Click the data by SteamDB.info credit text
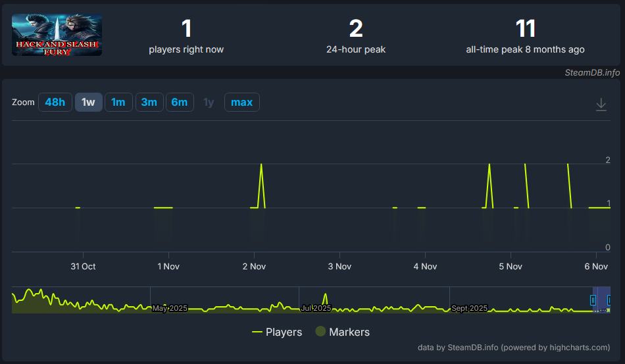Viewport: 625px width, 364px height. 514,348
